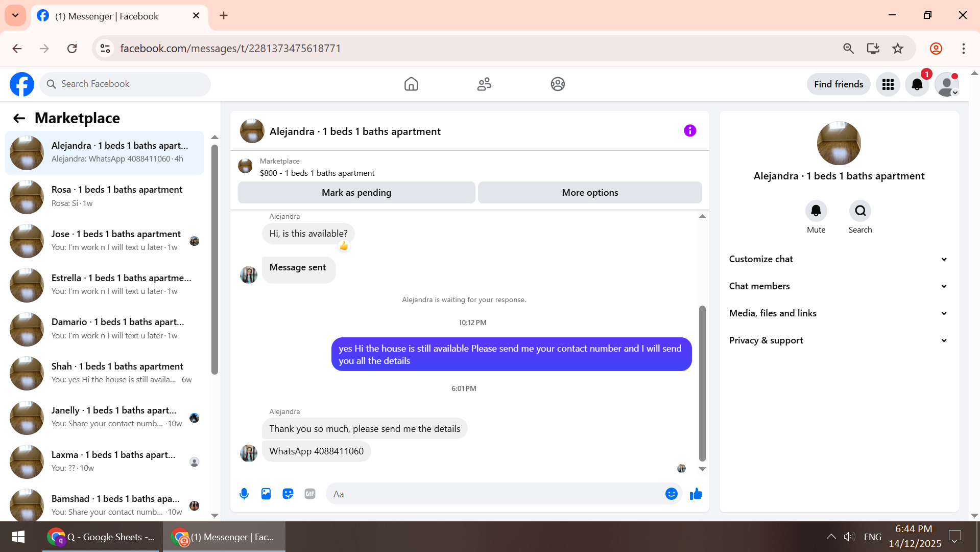Open the $800 listing link
This screenshot has width=980, height=552.
click(x=317, y=173)
